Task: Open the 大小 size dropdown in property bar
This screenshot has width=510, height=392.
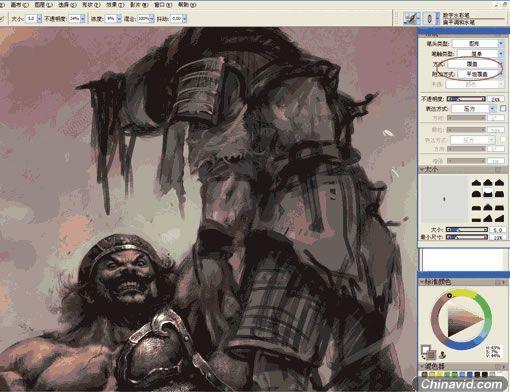Action: click(x=39, y=19)
